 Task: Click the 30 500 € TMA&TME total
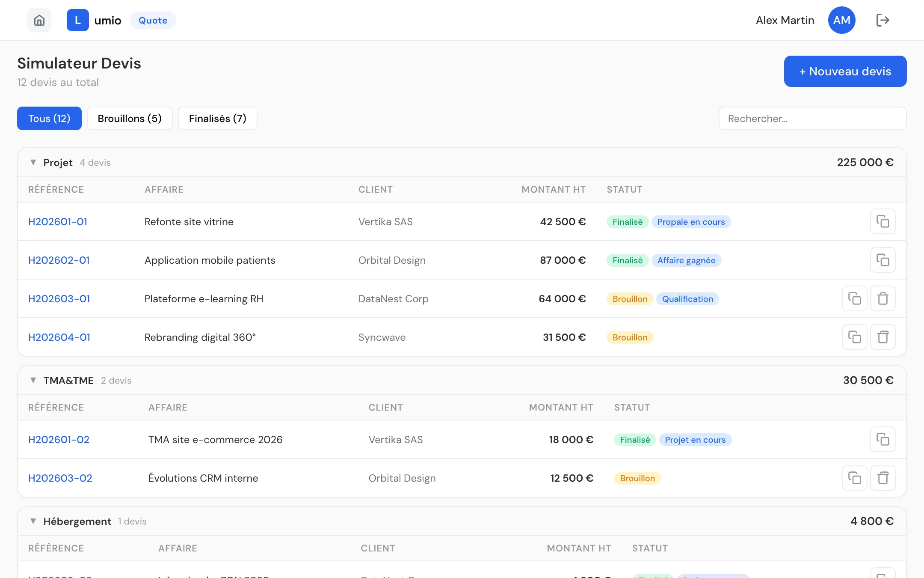coord(868,380)
